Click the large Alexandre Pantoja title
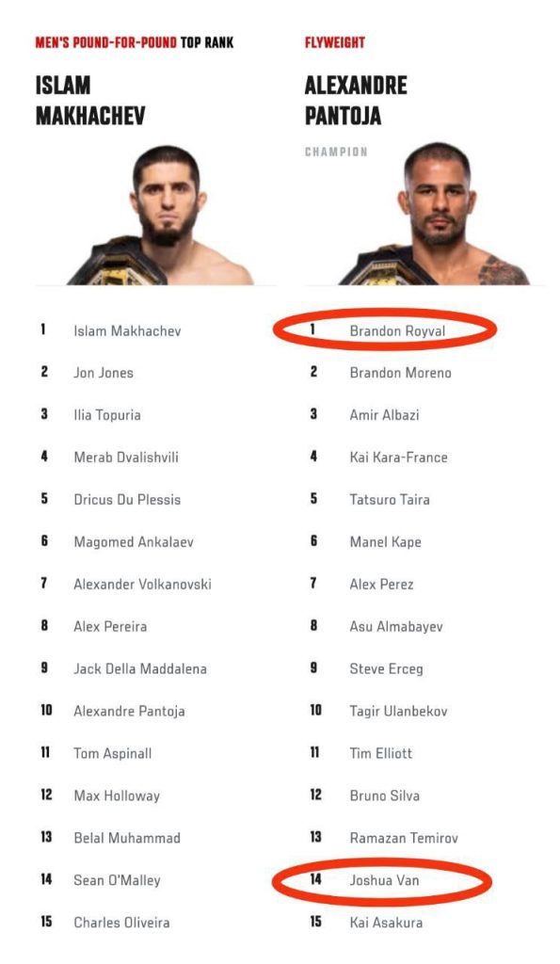 (x=356, y=100)
